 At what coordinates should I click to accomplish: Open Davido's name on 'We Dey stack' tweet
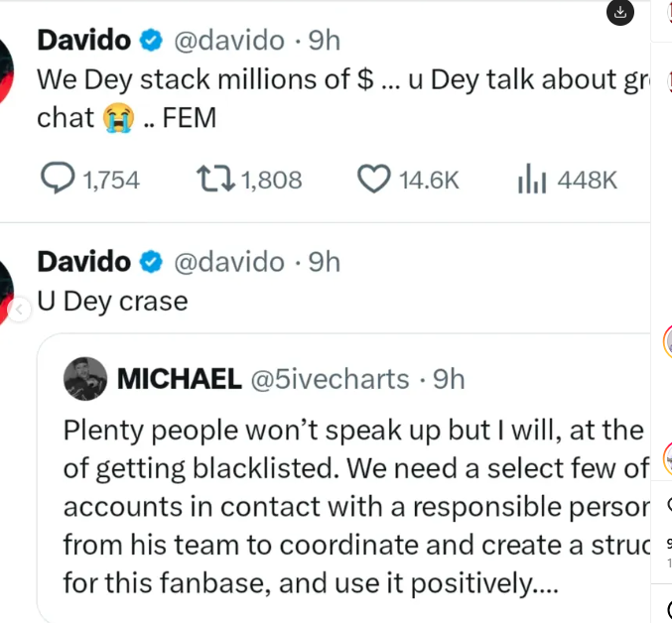tap(83, 41)
